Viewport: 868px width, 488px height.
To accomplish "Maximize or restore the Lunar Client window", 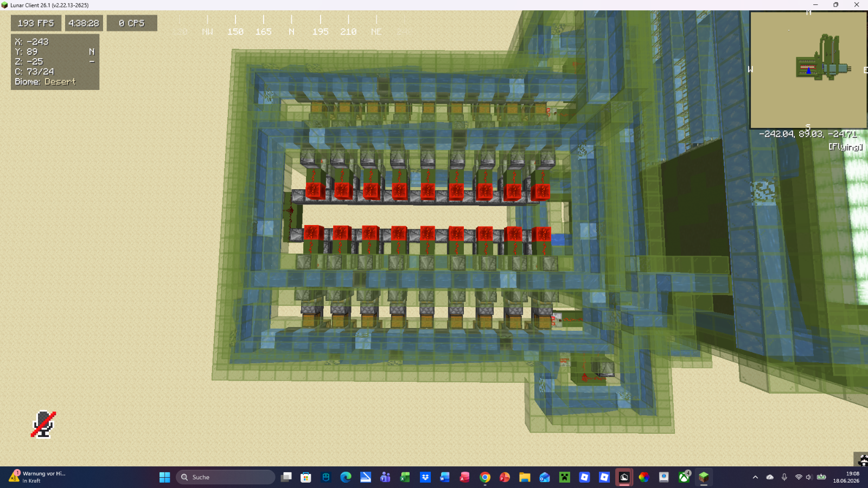I will pyautogui.click(x=836, y=5).
